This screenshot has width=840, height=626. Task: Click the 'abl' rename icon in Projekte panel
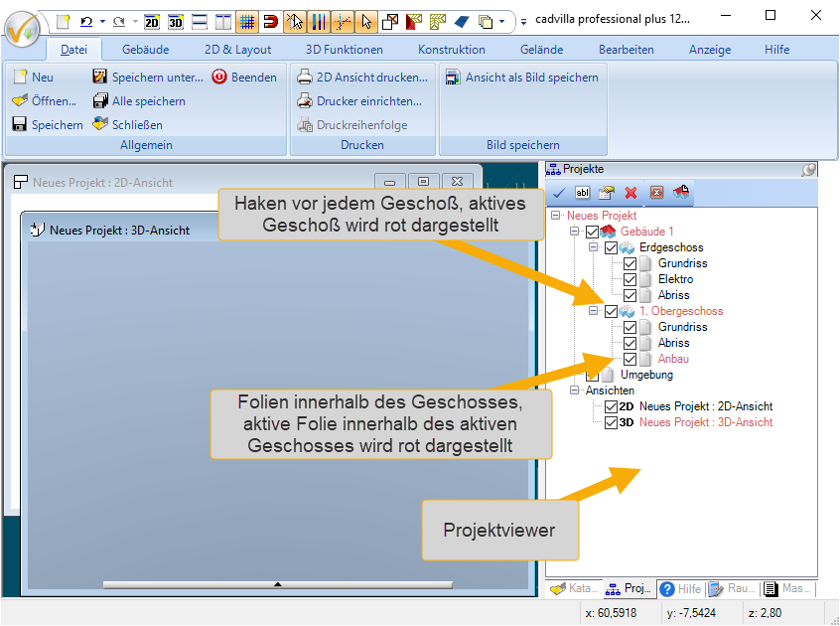point(583,192)
